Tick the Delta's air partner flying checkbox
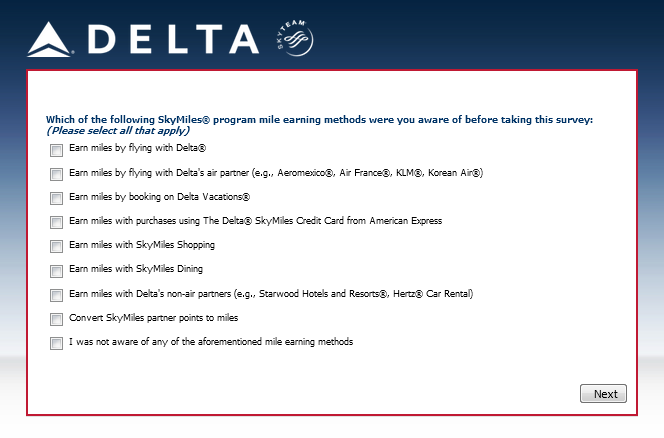664x438 pixels. click(x=55, y=174)
